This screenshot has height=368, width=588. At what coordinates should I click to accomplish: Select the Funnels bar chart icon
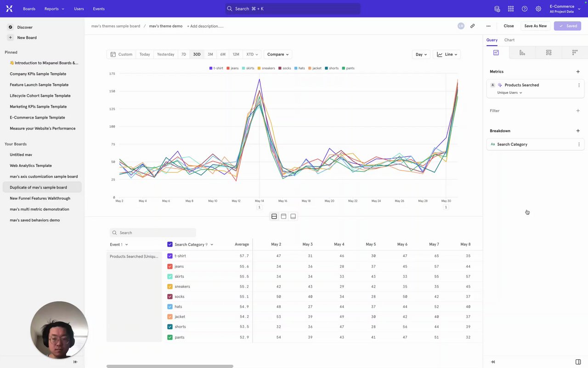[x=522, y=53]
